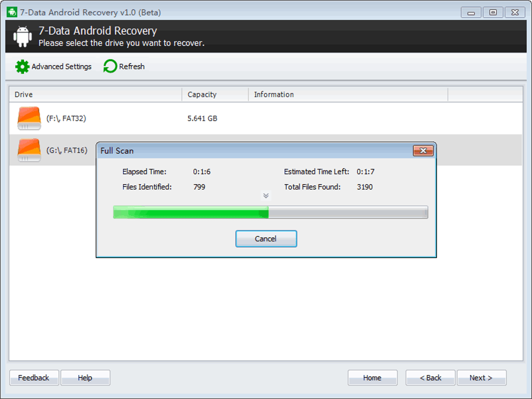Expand scan details with double chevron

[266, 196]
